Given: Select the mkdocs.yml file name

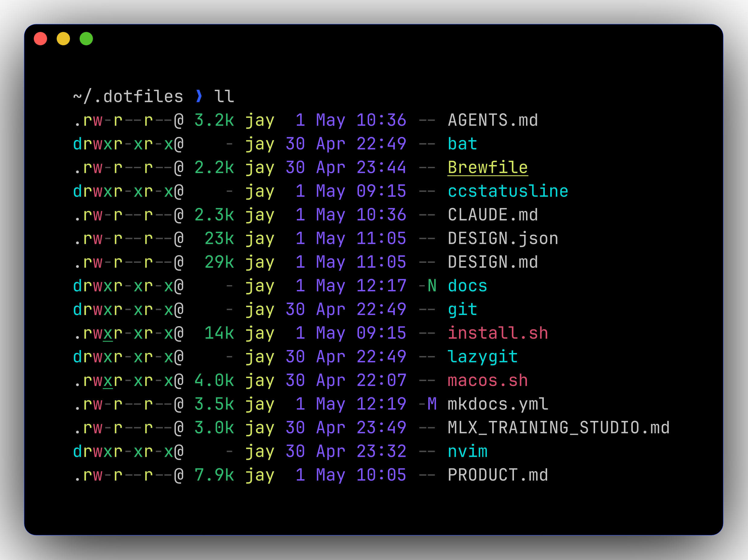Looking at the screenshot, I should point(498,404).
